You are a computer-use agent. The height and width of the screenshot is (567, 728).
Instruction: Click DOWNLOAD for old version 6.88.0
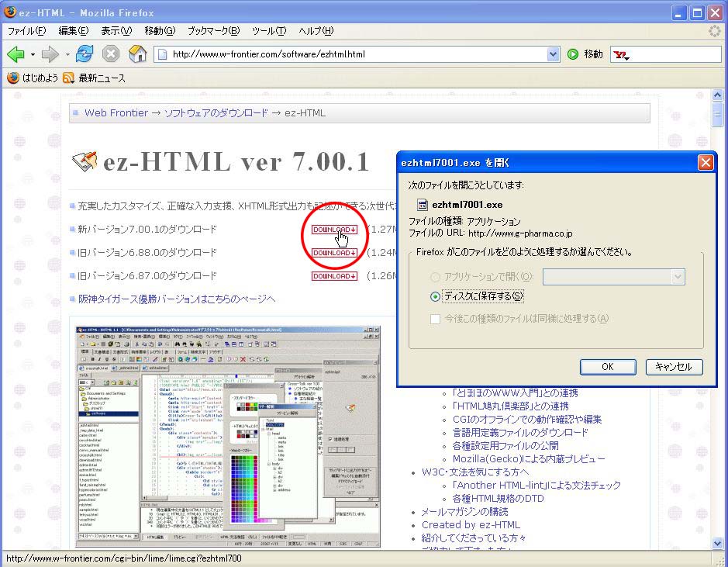pyautogui.click(x=334, y=253)
